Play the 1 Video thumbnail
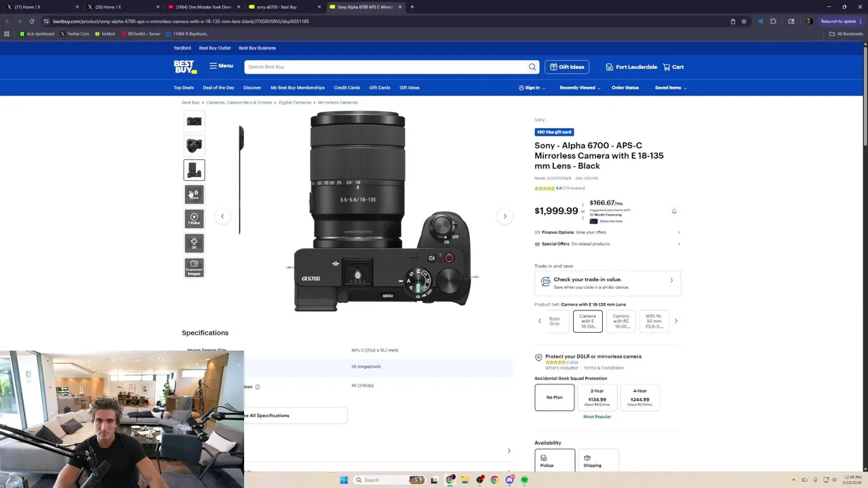This screenshot has height=488, width=868. pyautogui.click(x=194, y=219)
